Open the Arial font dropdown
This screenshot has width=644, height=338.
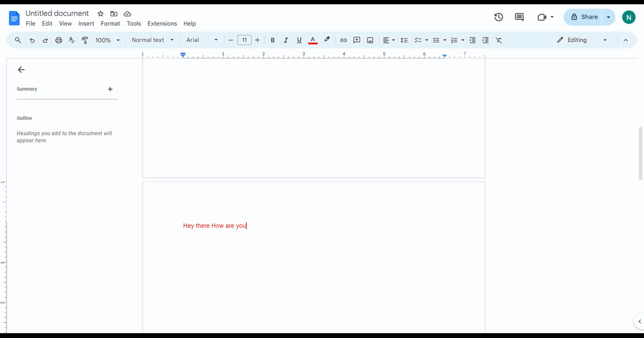202,40
